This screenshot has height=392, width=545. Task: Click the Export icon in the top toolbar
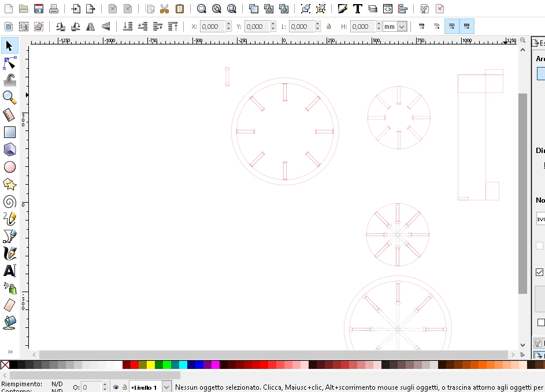point(90,9)
